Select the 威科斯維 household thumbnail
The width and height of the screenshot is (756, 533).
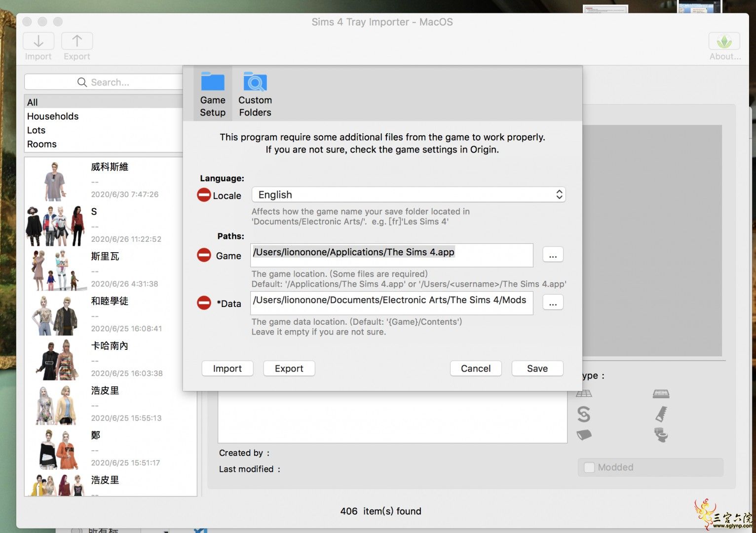[x=55, y=181]
